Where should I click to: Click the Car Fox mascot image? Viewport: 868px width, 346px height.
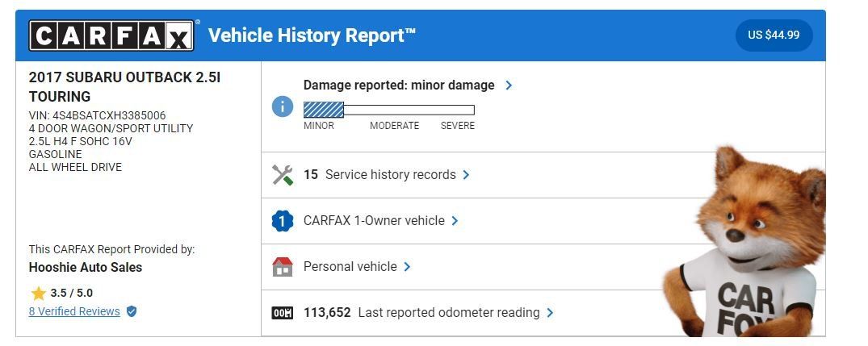pyautogui.click(x=745, y=242)
